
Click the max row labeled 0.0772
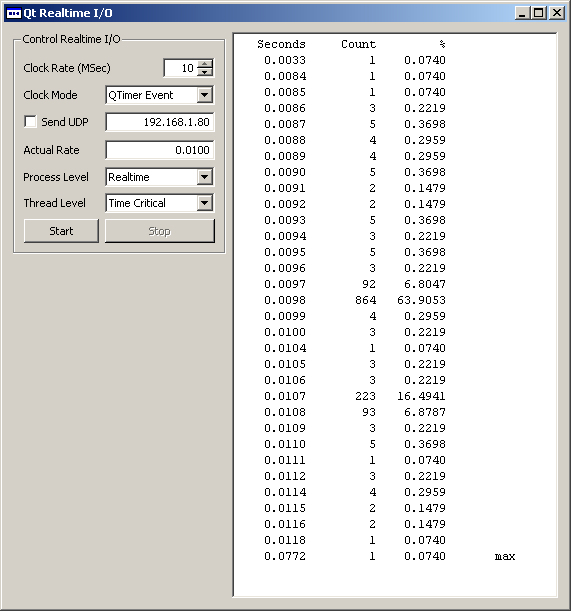coord(389,556)
